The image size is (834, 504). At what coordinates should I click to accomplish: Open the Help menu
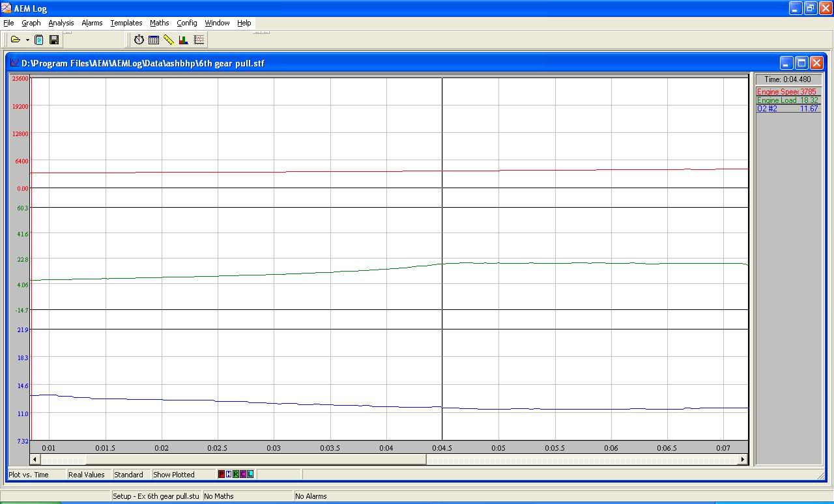[244, 23]
